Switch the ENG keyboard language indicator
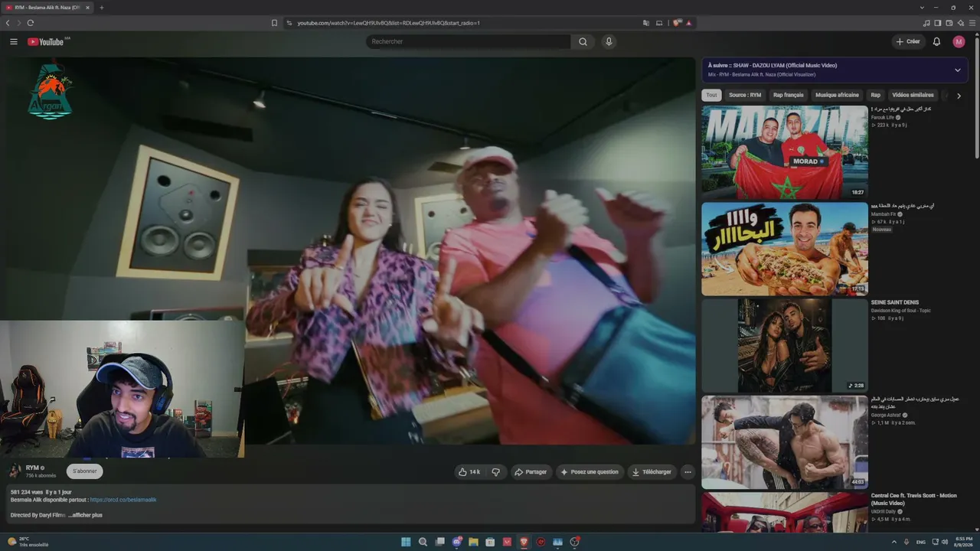 coord(920,542)
